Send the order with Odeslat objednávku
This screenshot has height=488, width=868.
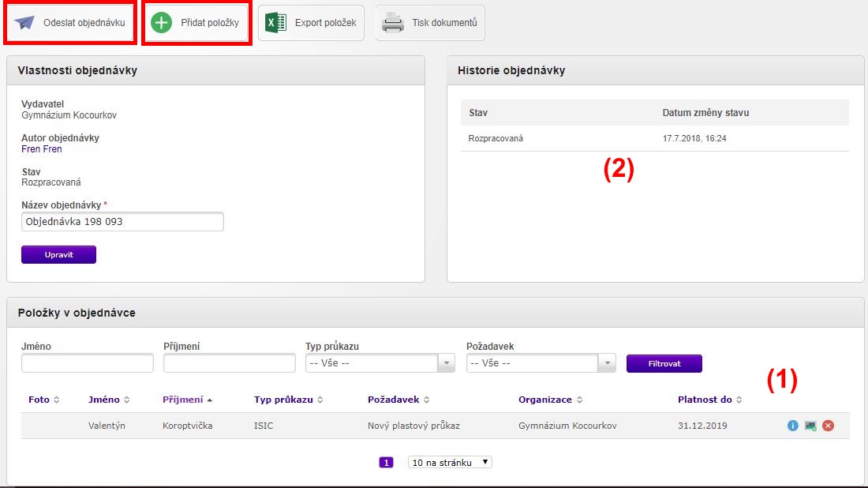click(70, 23)
